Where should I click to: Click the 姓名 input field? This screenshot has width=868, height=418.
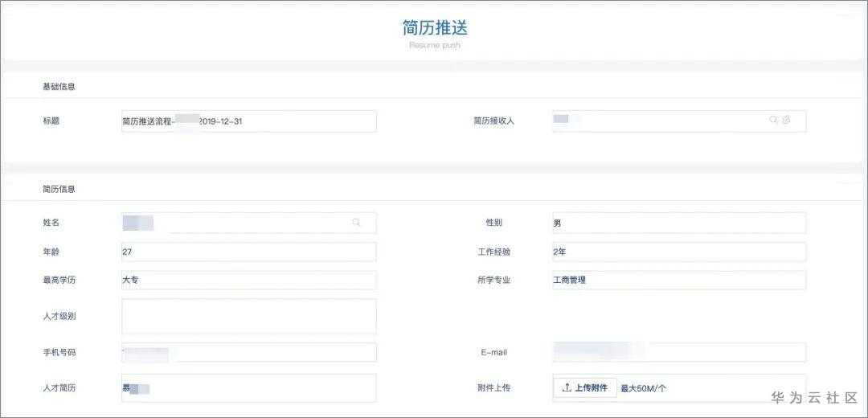(249, 223)
